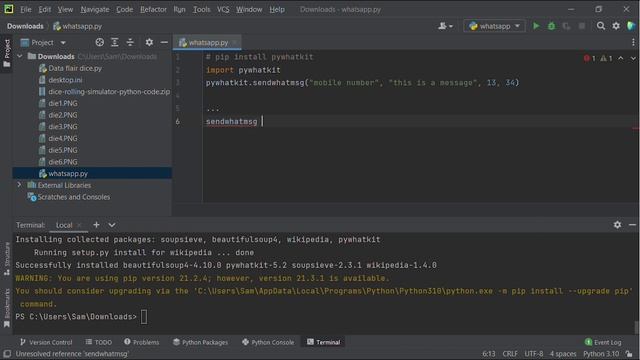Open Terminal settings gear
The height and width of the screenshot is (360, 640).
coord(617,225)
